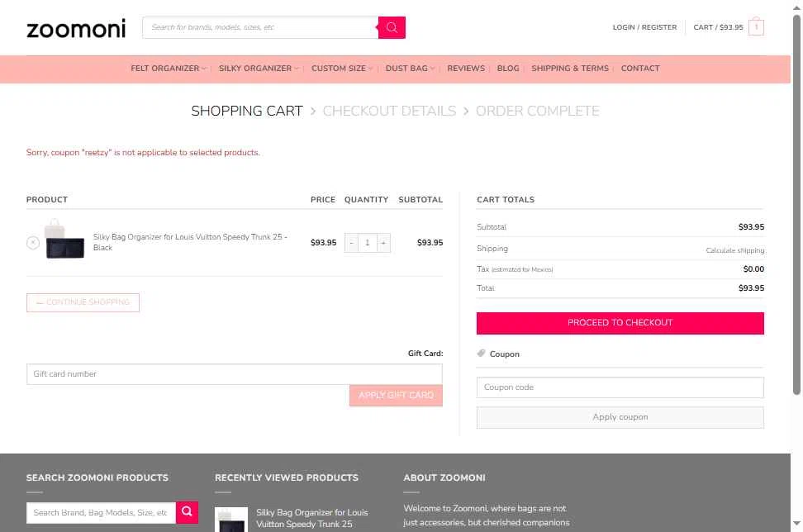The height and width of the screenshot is (532, 803).
Task: Open recently viewed Speedy Trunk 25 link
Action: [312, 518]
